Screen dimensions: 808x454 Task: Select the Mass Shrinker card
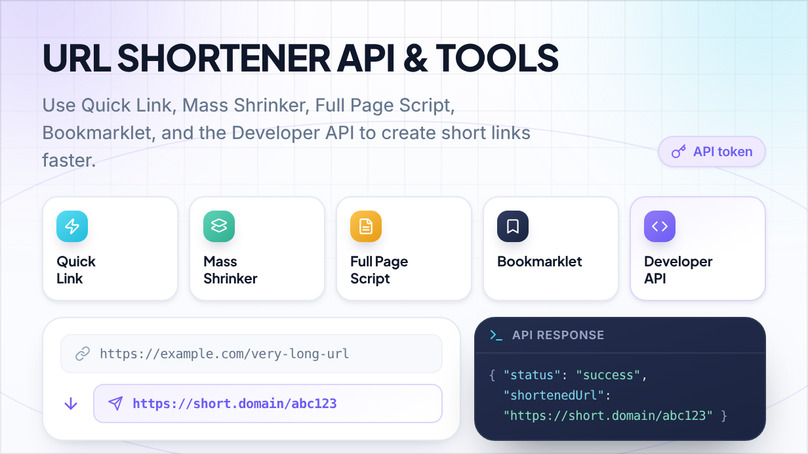[x=257, y=248]
